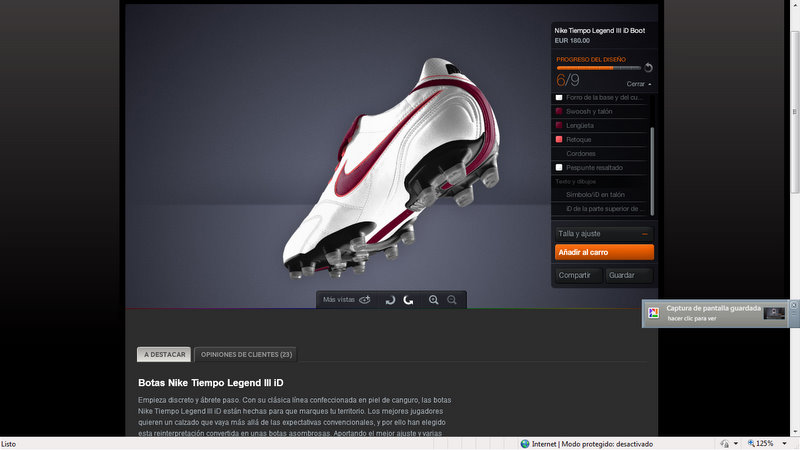
Task: Click the page scroll down arrow
Action: [794, 432]
